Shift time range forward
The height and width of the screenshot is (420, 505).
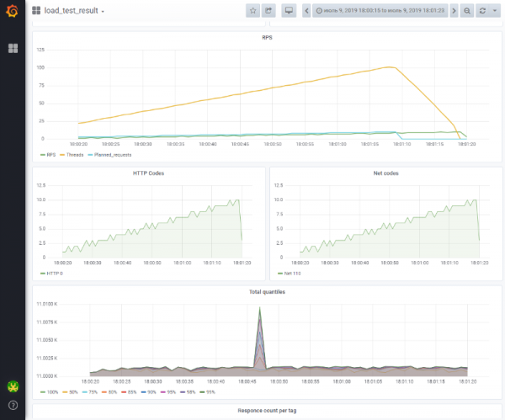tap(454, 11)
